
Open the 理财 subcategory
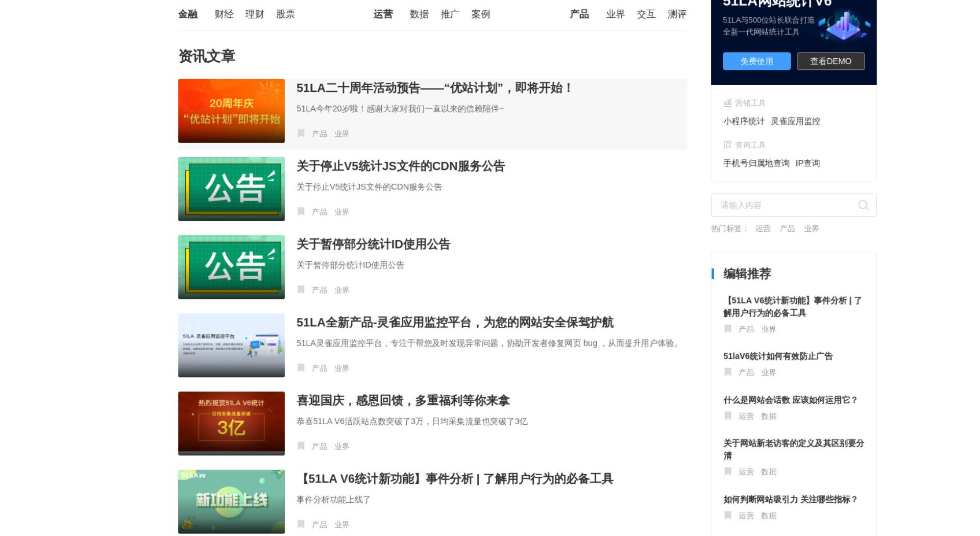(x=255, y=14)
